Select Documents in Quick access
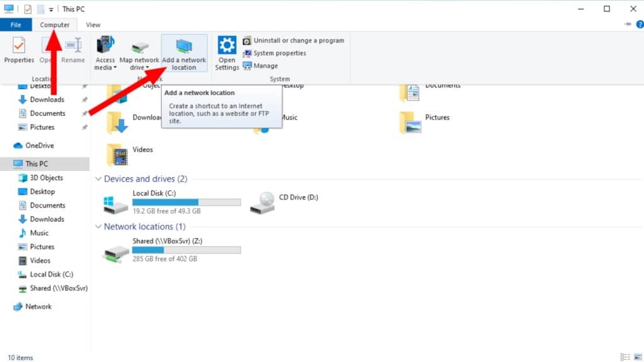 tap(47, 113)
